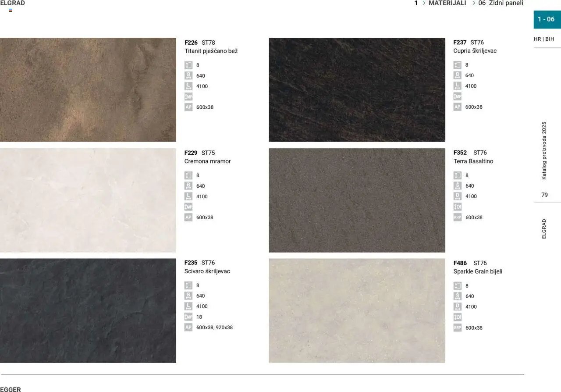Click the AP icon next to 600x38, 920x38 for F235

[x=188, y=327]
